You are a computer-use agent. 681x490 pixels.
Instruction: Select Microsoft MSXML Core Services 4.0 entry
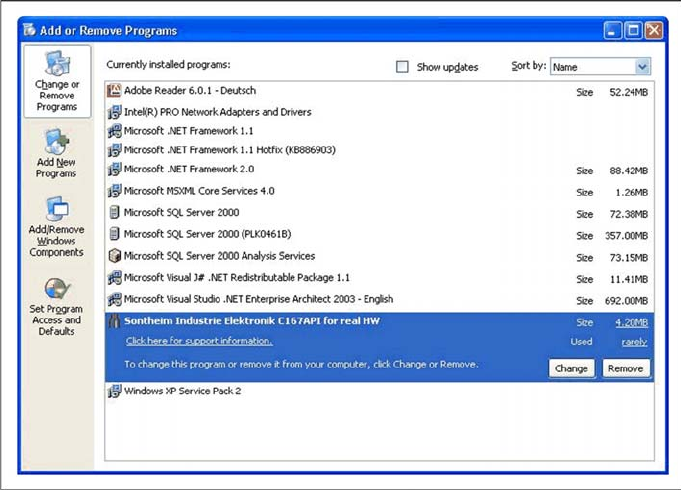198,191
